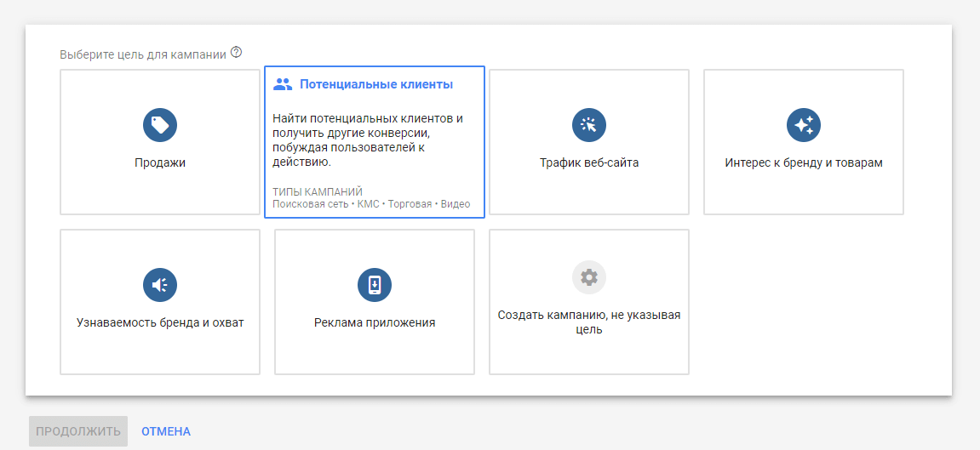The width and height of the screenshot is (980, 450).
Task: Choose the Трафик веб-сайта goal label
Action: pyautogui.click(x=588, y=162)
